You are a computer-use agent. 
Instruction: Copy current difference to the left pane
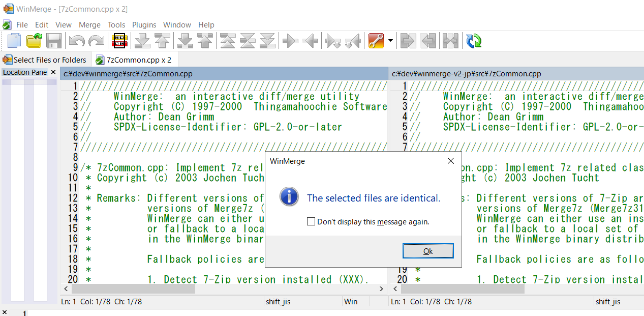tap(311, 41)
